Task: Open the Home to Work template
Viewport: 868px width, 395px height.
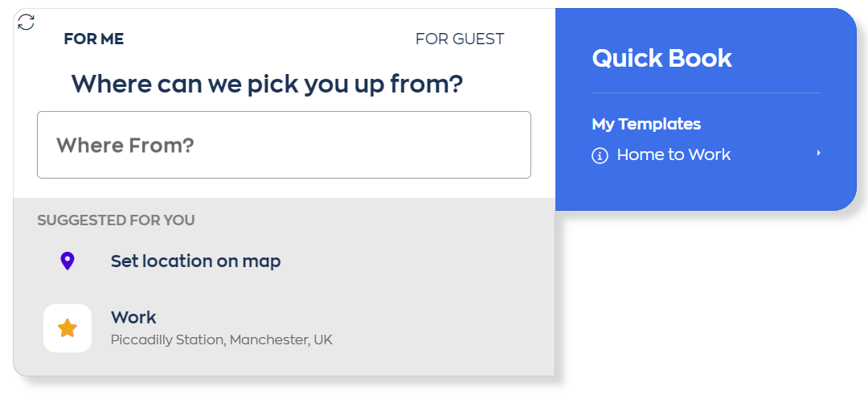Action: click(706, 154)
